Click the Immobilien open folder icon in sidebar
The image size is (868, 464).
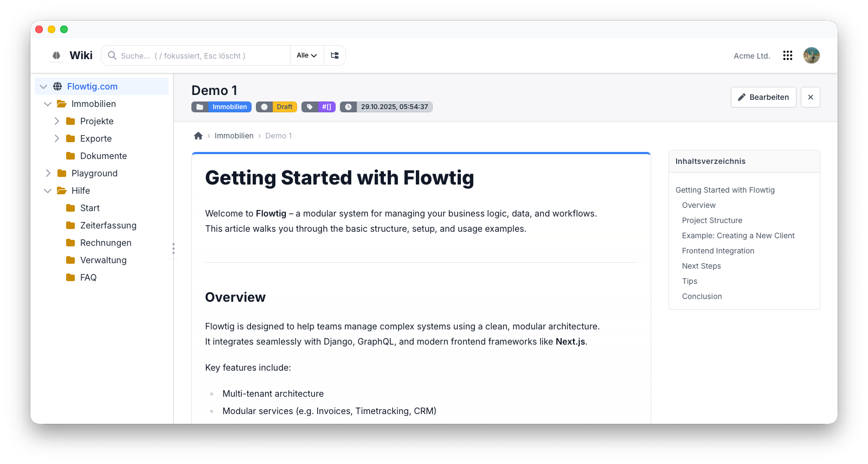click(x=62, y=104)
